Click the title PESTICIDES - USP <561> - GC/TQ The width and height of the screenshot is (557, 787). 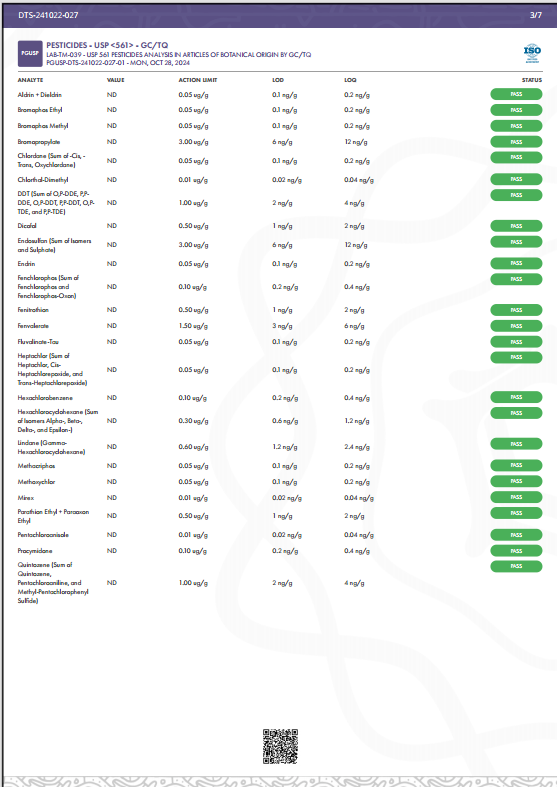[107, 45]
